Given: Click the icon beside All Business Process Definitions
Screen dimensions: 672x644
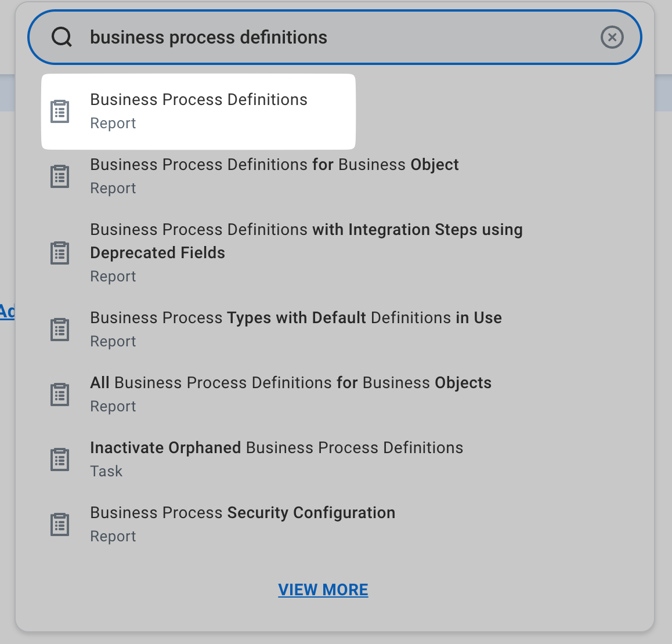Looking at the screenshot, I should (60, 394).
